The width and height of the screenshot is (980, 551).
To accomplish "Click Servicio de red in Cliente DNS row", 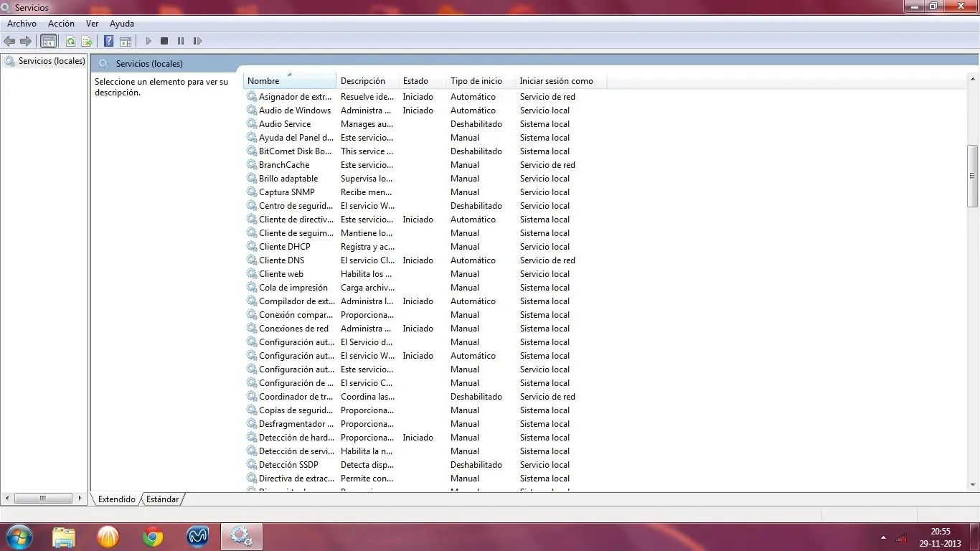I will coord(547,260).
